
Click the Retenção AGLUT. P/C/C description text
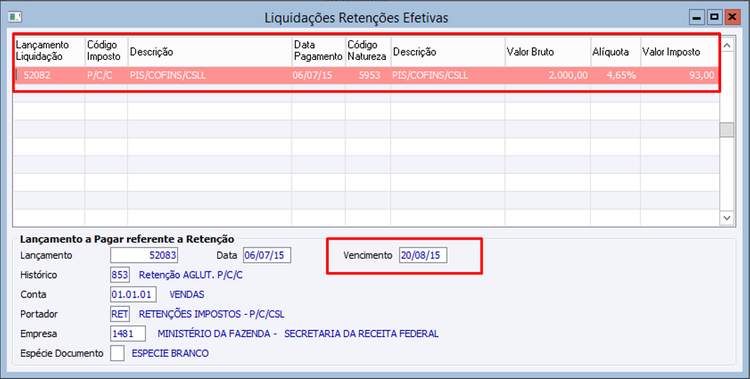[x=191, y=275]
